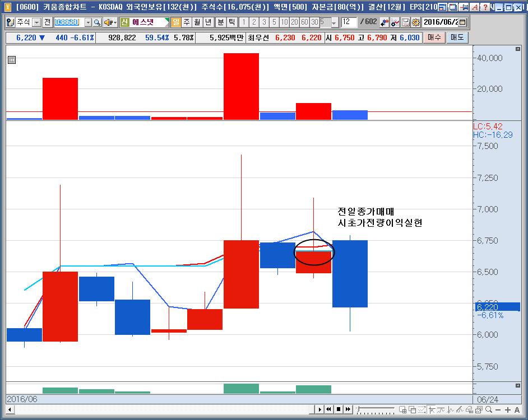The height and width of the screenshot is (420, 528).
Task: Switch to the 분 minute period
Action: [221, 22]
